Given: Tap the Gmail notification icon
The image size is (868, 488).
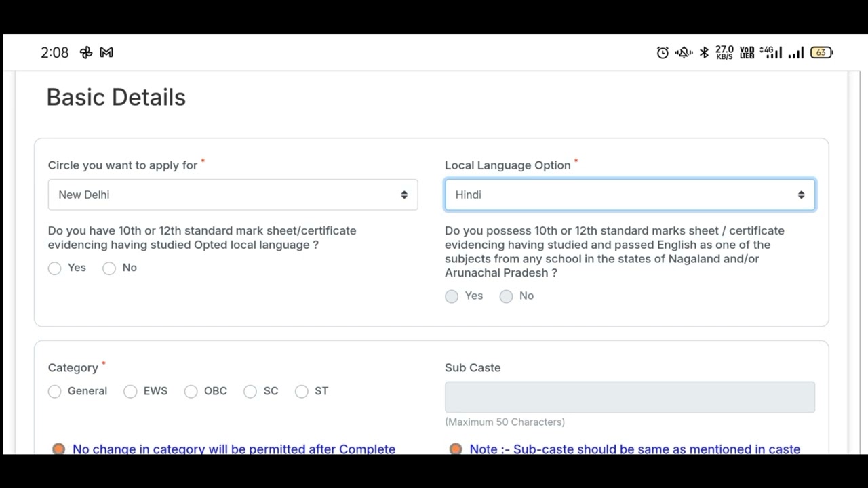Looking at the screenshot, I should pyautogui.click(x=106, y=53).
